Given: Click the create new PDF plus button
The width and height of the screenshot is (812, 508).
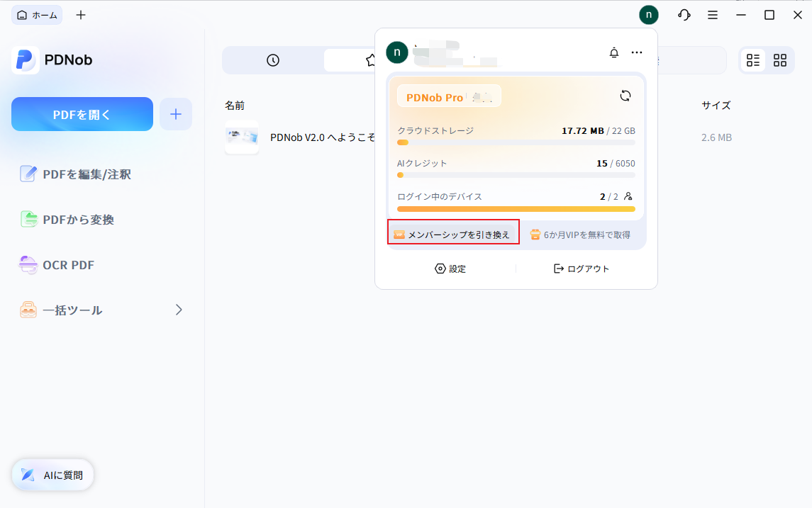Looking at the screenshot, I should pyautogui.click(x=176, y=114).
